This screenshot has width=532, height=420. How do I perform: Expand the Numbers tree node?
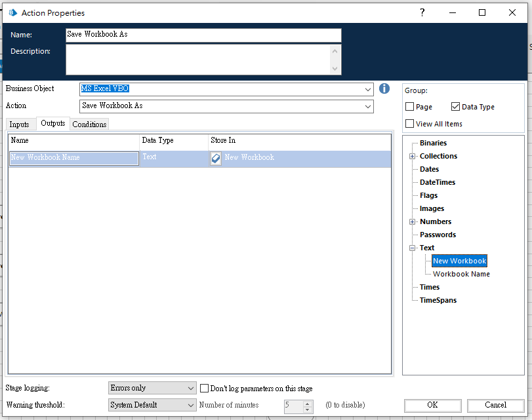[412, 221]
